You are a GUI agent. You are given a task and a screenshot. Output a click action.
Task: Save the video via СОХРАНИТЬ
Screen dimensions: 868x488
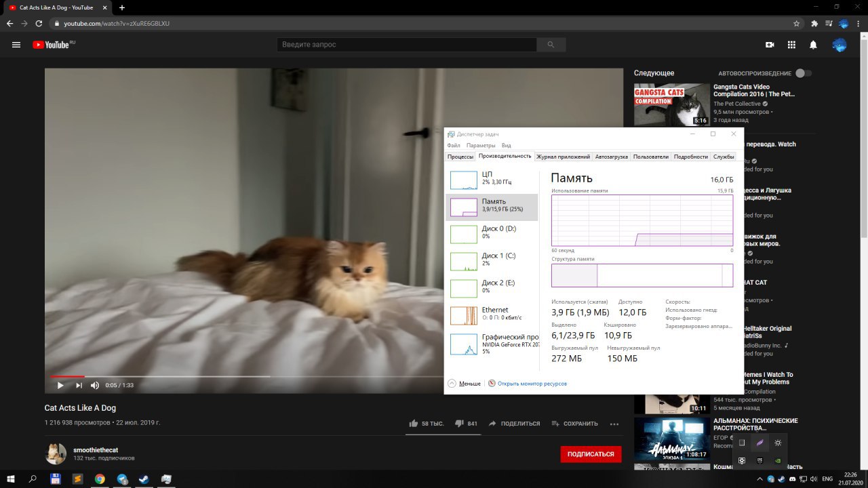[574, 424]
